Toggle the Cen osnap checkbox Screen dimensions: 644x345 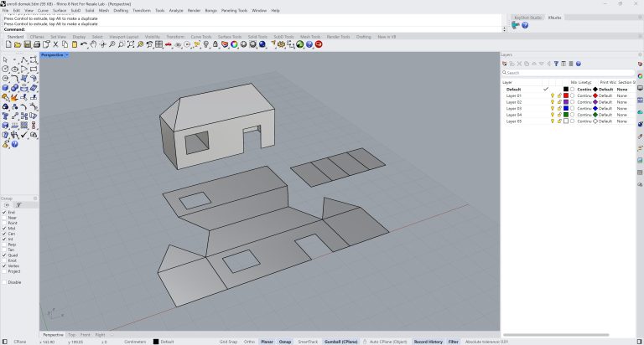[x=4, y=234]
